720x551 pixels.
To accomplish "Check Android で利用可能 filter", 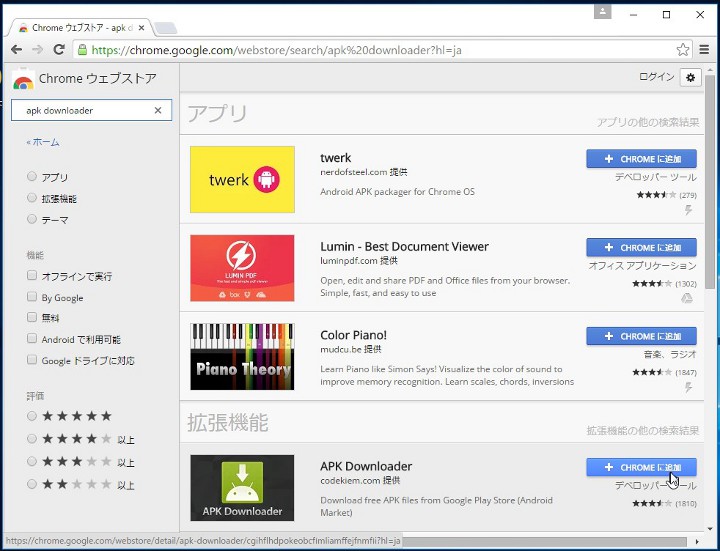I will pos(32,339).
